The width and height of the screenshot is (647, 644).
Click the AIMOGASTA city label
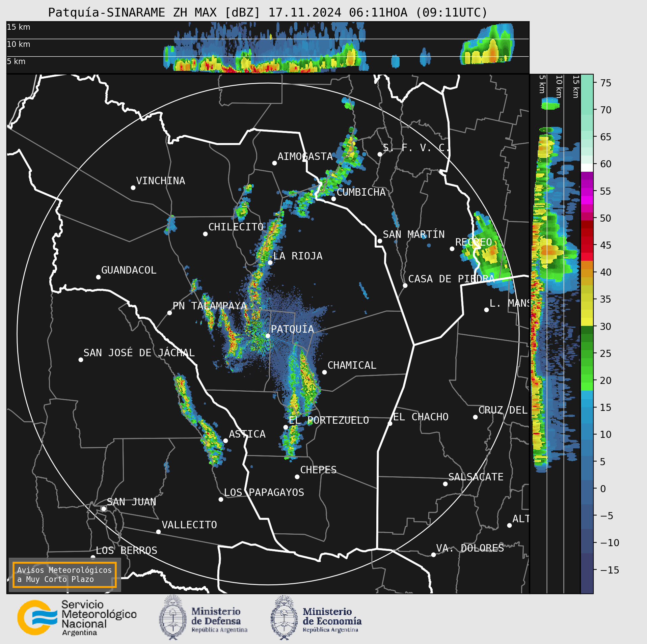[x=305, y=156]
